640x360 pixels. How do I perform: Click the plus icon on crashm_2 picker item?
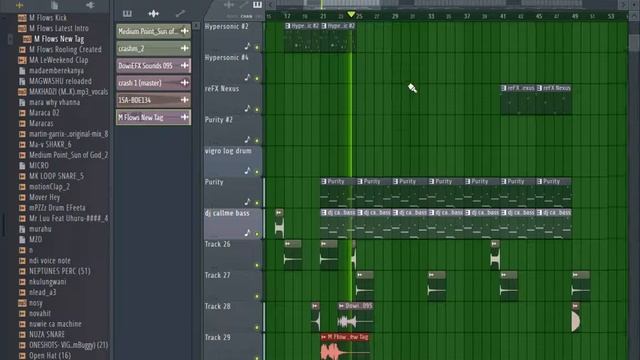tap(184, 48)
